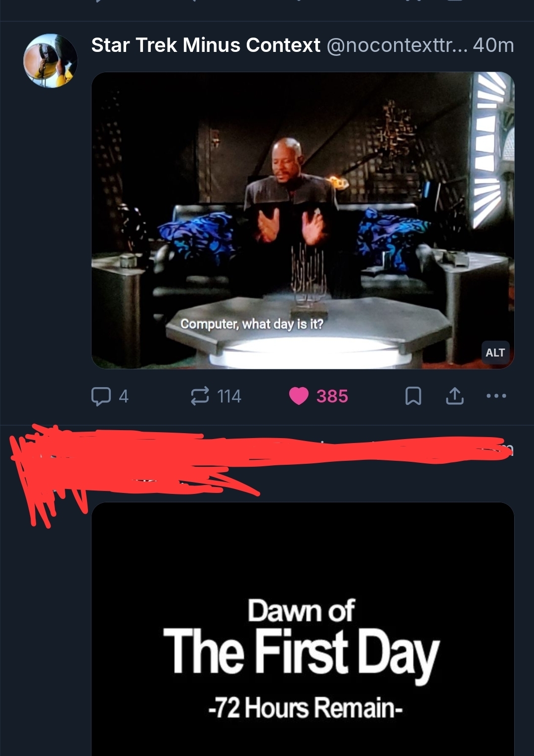Show the ALT image description badge
This screenshot has height=756, width=534.
coord(495,353)
